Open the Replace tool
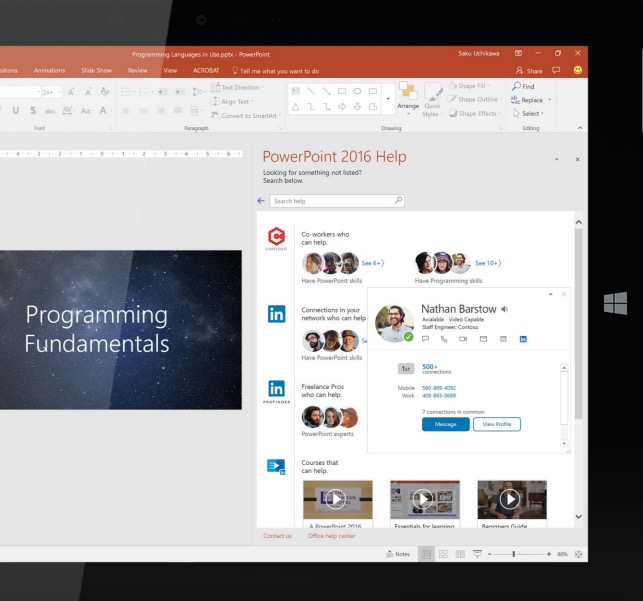Screen dimensions: 643x601 [x=527, y=100]
